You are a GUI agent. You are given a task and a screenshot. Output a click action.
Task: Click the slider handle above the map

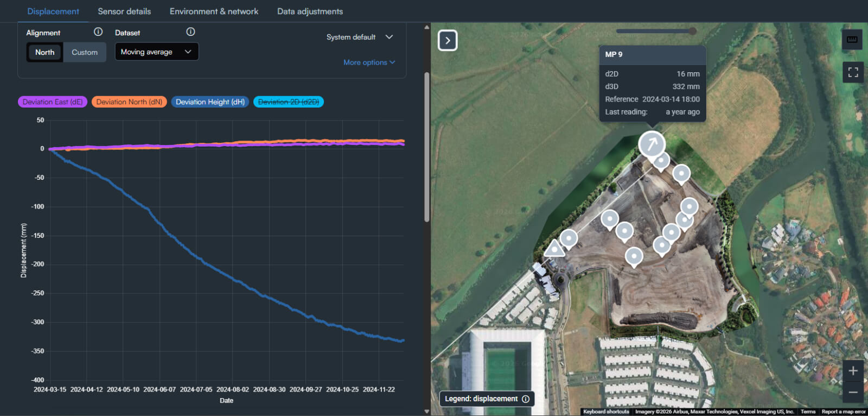click(x=692, y=31)
